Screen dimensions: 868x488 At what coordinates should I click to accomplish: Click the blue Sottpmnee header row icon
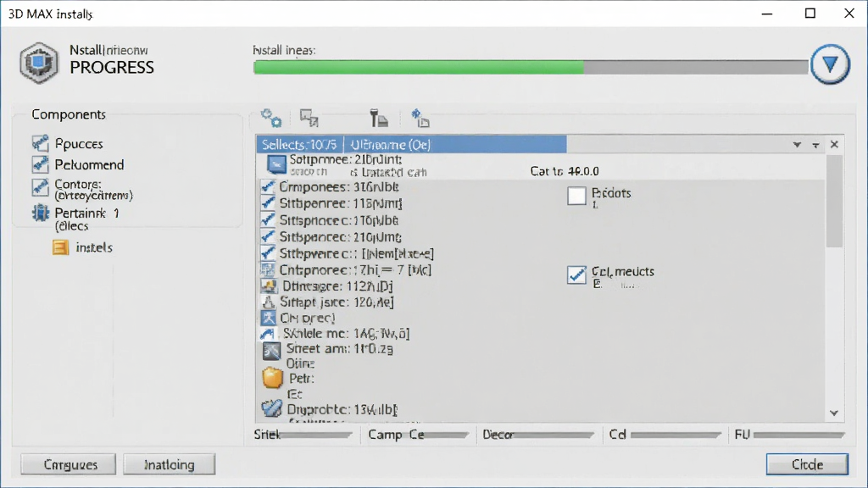(276, 165)
